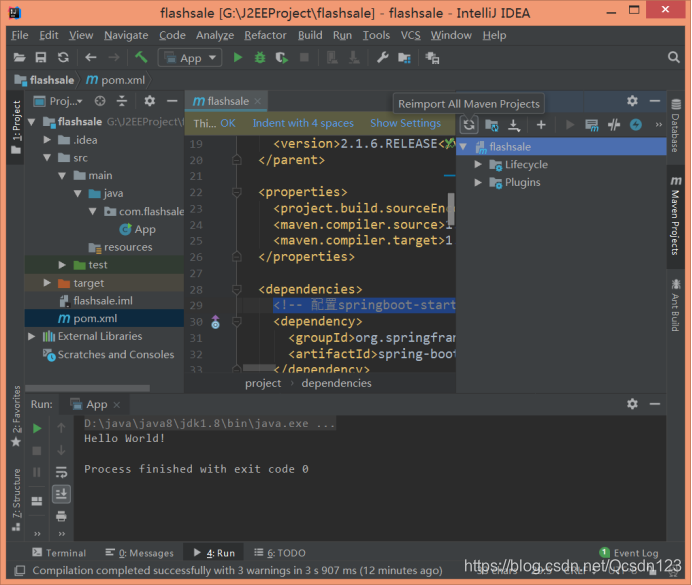Screen dimensions: 692x585
Task: Click Scroll from Source target icon in Project panel
Action: [100, 101]
